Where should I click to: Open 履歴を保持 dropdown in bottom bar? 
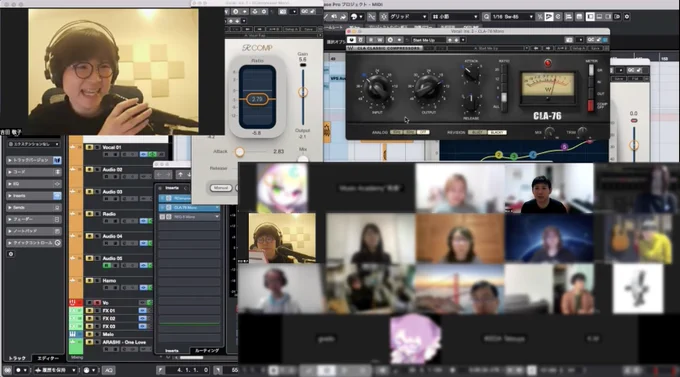tap(56, 370)
